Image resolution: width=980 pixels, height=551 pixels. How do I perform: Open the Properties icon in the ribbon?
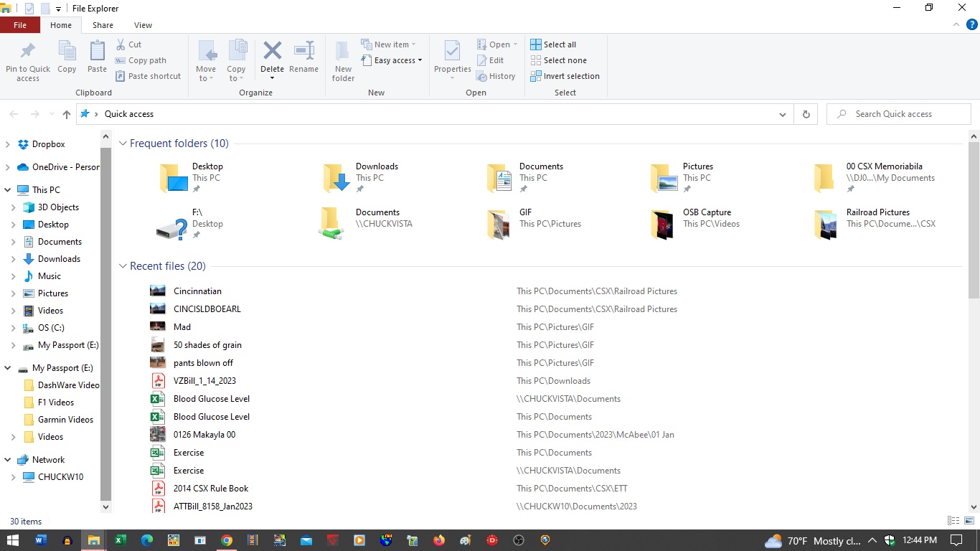click(452, 52)
